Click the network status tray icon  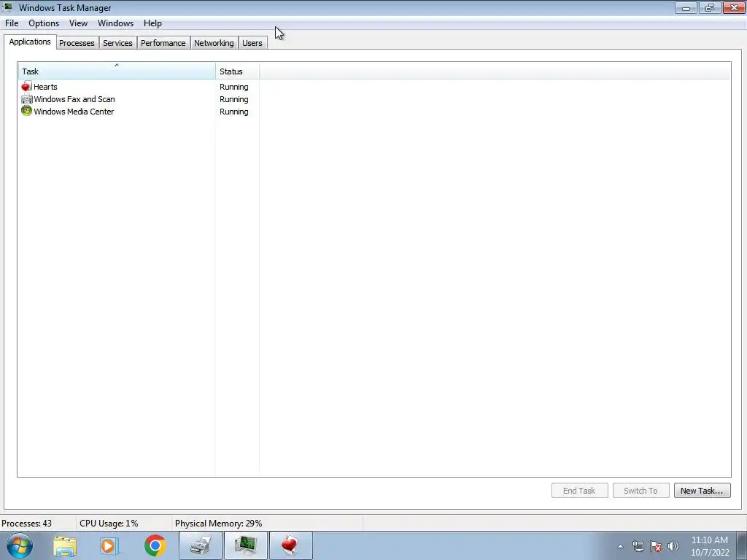[638, 546]
